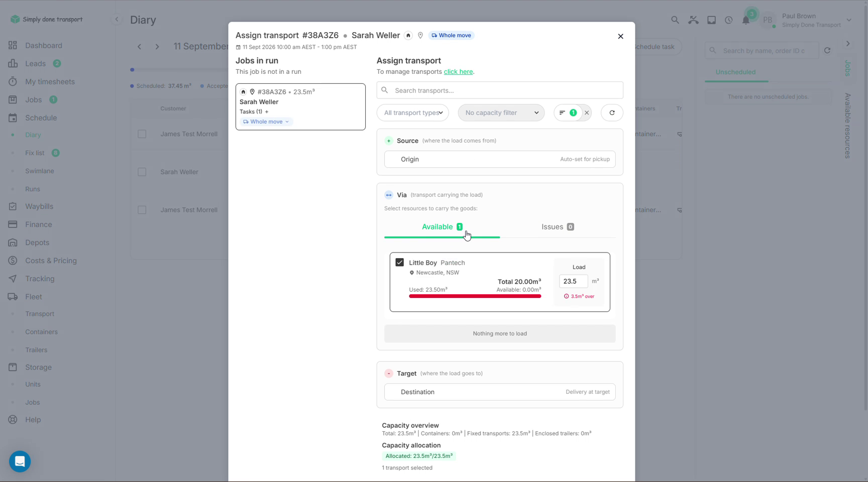Switch to the Available tab
The width and height of the screenshot is (868, 482).
point(442,227)
